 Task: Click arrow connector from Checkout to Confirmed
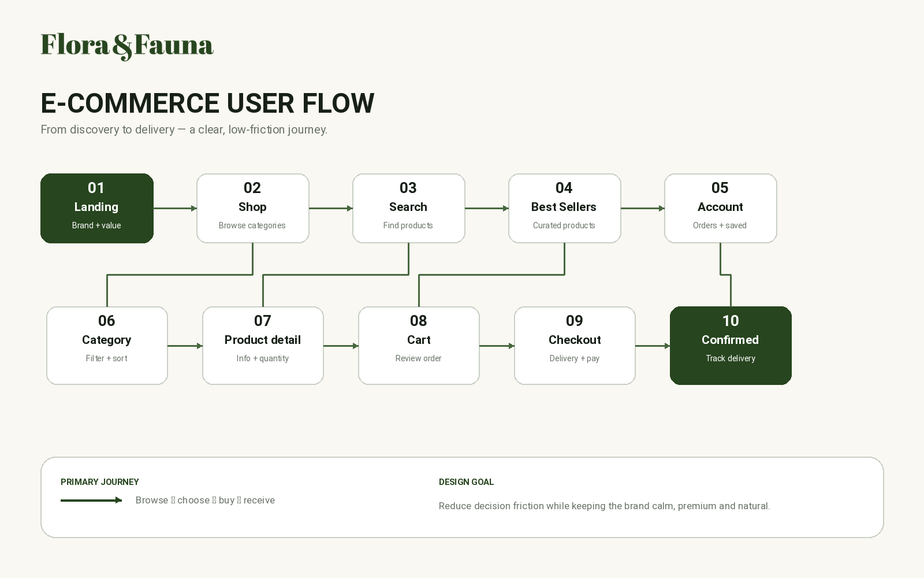653,346
